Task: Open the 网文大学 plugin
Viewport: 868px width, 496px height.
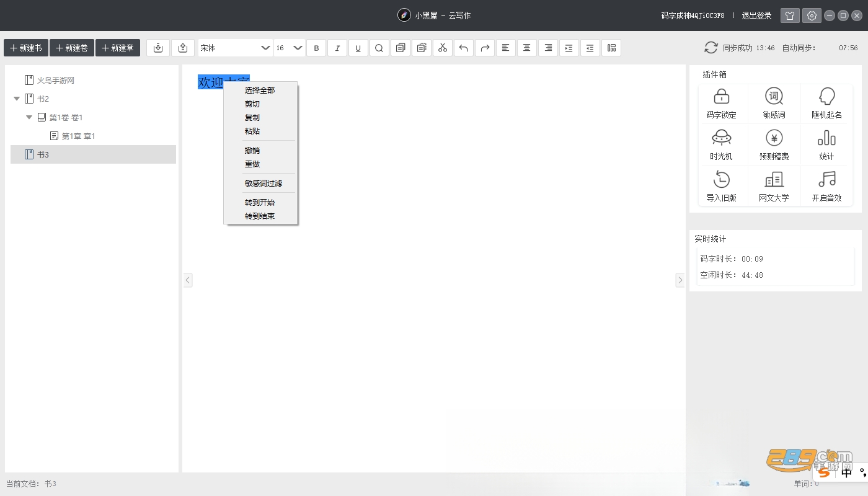Action: (774, 186)
